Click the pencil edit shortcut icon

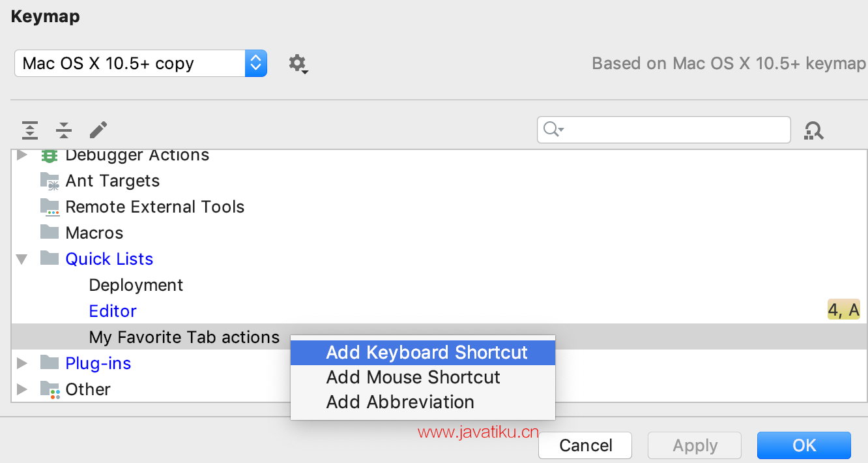pyautogui.click(x=98, y=130)
